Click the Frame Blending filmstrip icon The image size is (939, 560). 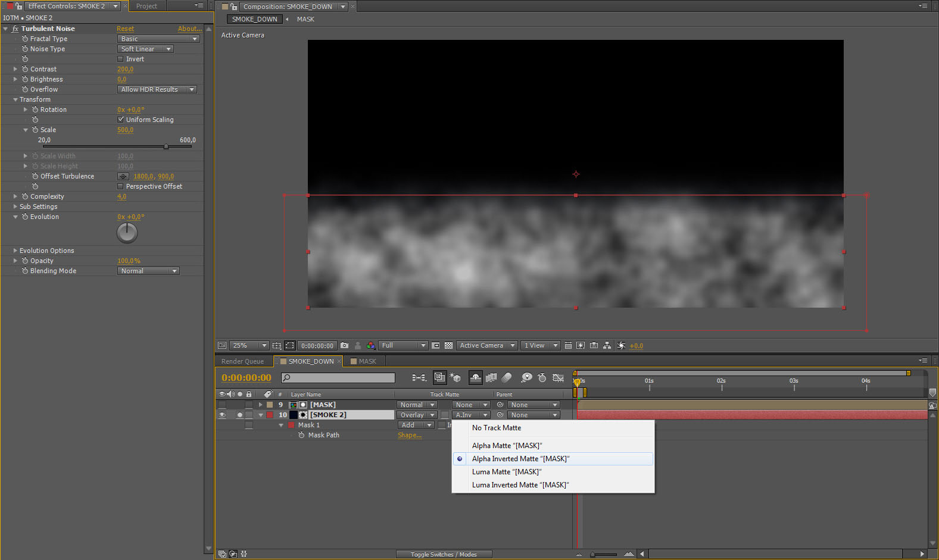click(491, 378)
